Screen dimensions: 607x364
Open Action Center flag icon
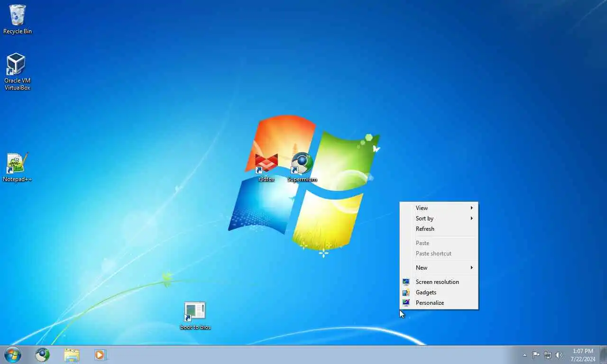click(536, 355)
